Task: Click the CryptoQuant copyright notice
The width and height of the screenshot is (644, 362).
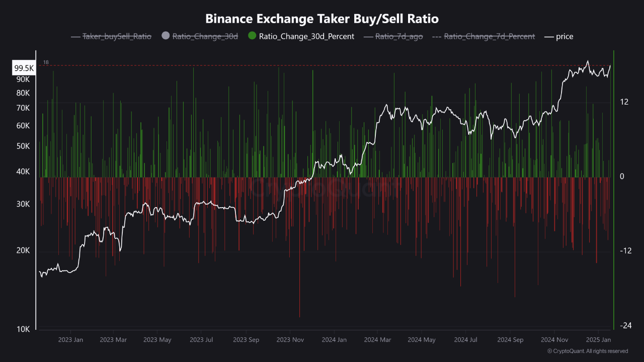Action: point(587,351)
